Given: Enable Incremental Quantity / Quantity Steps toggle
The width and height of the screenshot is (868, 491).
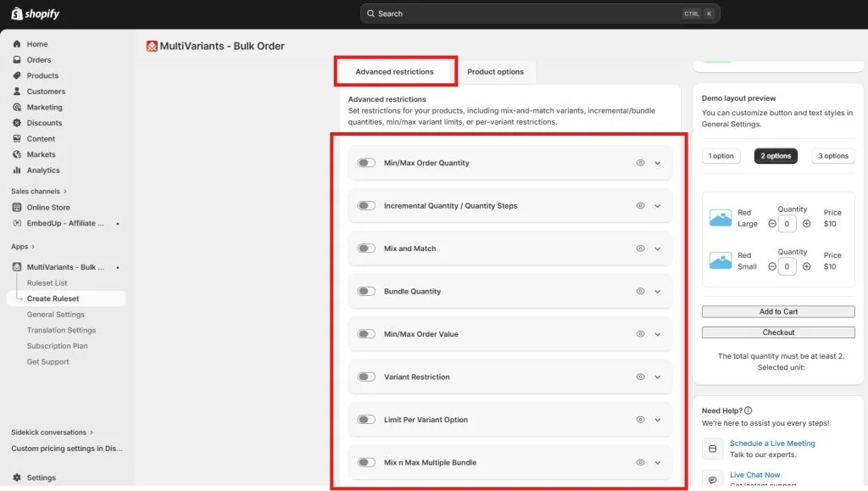Looking at the screenshot, I should (x=366, y=205).
